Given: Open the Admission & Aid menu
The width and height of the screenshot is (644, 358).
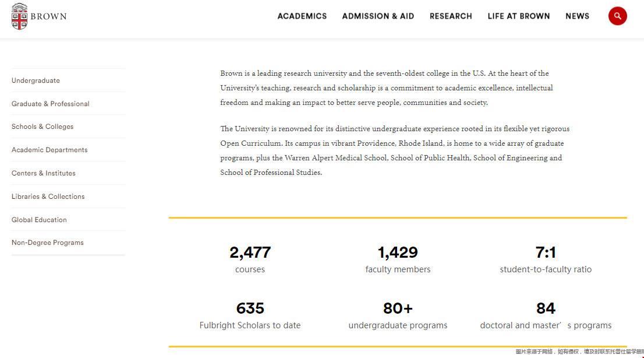Looking at the screenshot, I should coord(378,16).
